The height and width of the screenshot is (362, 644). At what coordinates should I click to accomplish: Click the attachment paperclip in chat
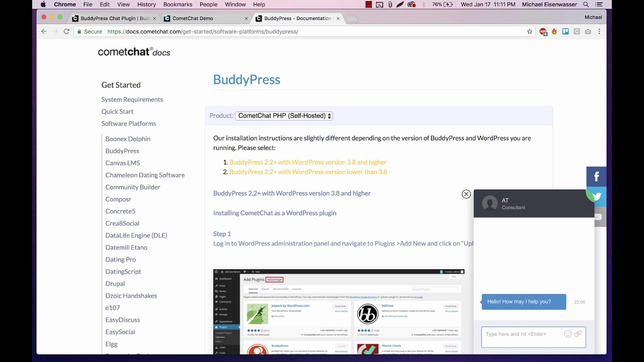coord(578,334)
